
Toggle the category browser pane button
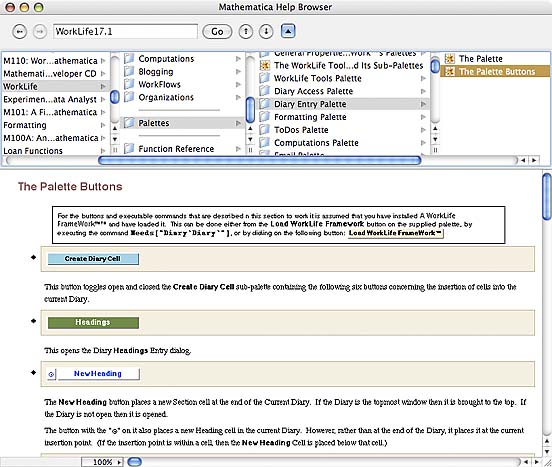288,31
